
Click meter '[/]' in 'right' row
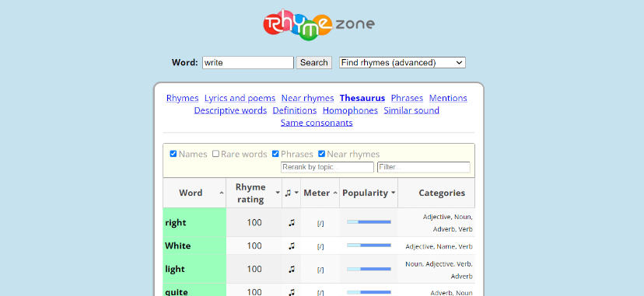(x=320, y=224)
